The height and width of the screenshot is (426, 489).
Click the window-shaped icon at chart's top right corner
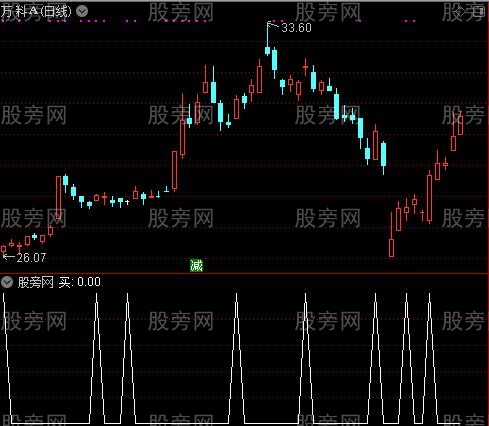pyautogui.click(x=478, y=12)
